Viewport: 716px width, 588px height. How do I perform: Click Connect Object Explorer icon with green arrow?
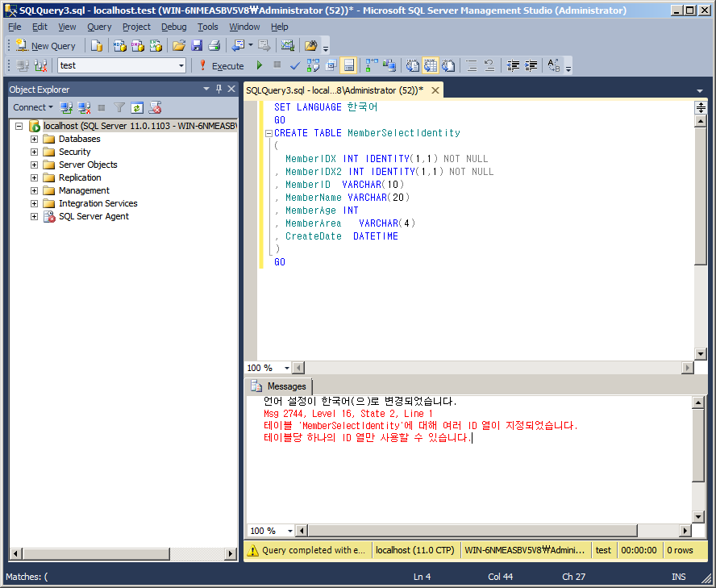[x=66, y=108]
